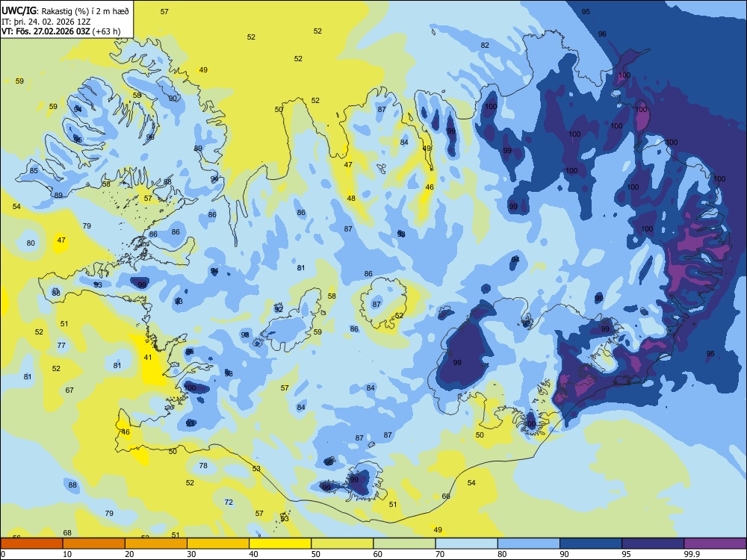
Task: Click the 0–10 dark orange legend swatch
Action: point(31,544)
